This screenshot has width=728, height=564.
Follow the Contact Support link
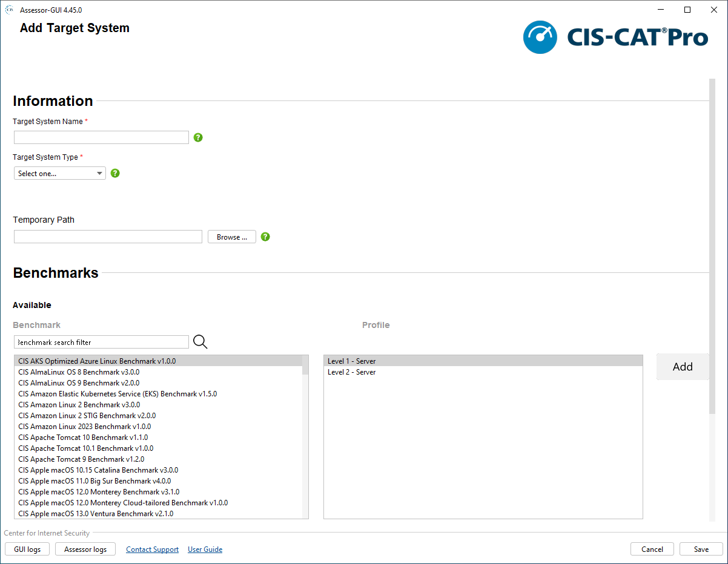pyautogui.click(x=152, y=549)
